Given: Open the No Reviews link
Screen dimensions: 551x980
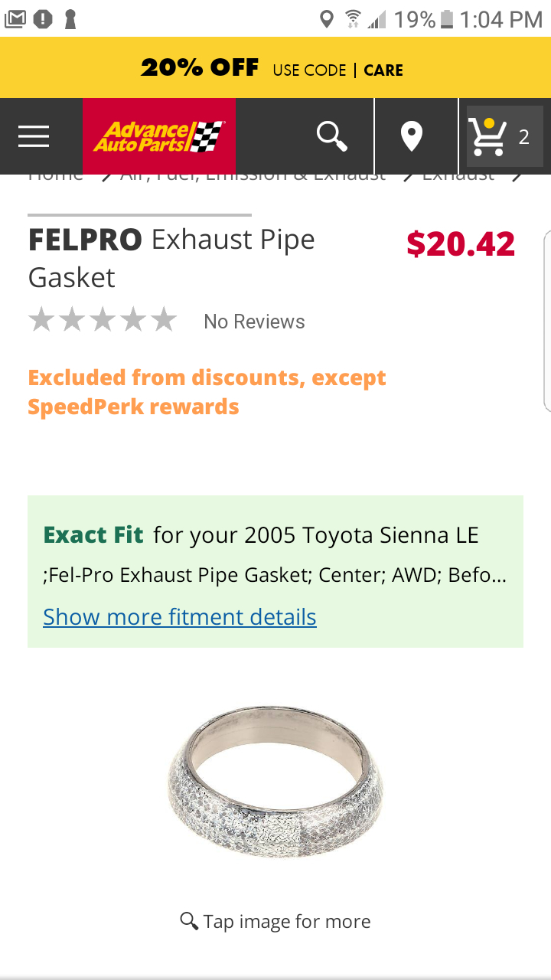Looking at the screenshot, I should coord(254,322).
